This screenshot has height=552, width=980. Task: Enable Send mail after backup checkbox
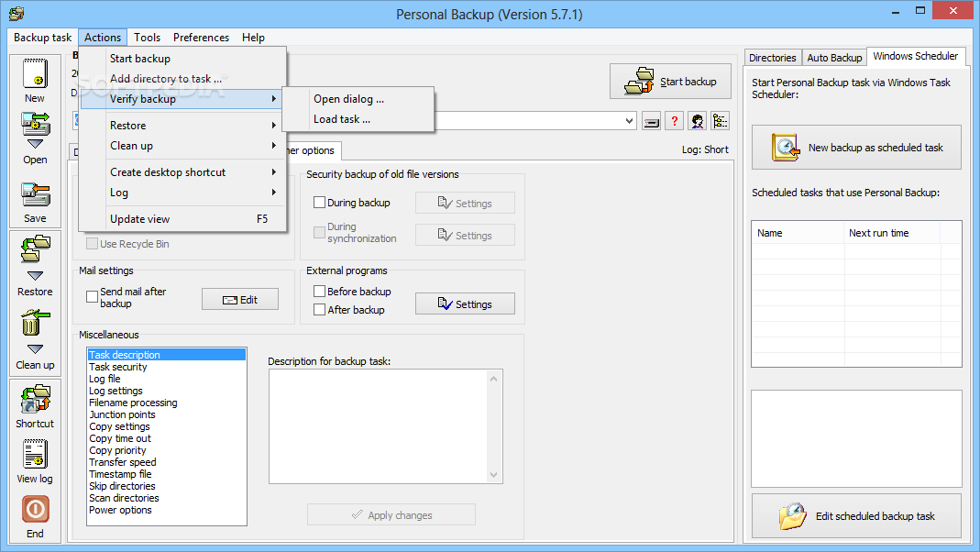(92, 296)
